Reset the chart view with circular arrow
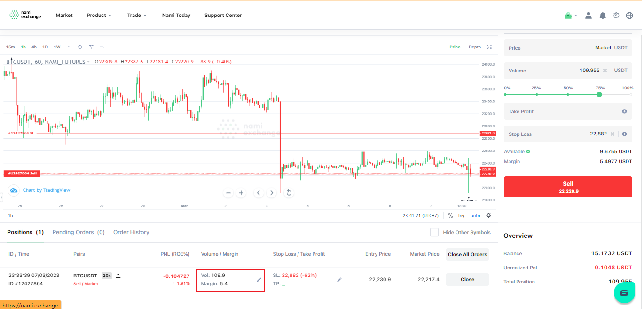Viewport: 644px width, 315px height. (289, 193)
